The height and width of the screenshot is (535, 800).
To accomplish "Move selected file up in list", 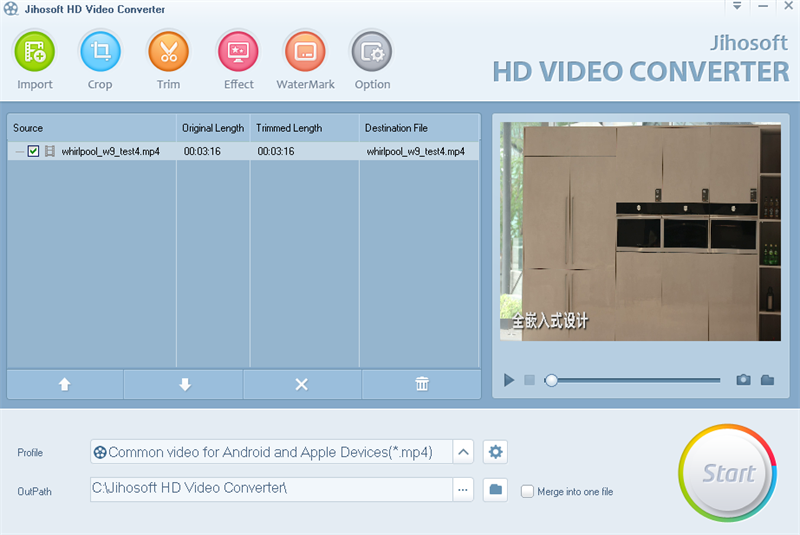I will (65, 384).
